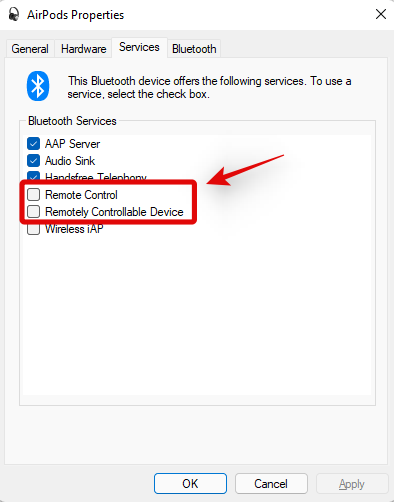The width and height of the screenshot is (394, 502).
Task: Click the Audio Sink label text
Action: tap(70, 161)
